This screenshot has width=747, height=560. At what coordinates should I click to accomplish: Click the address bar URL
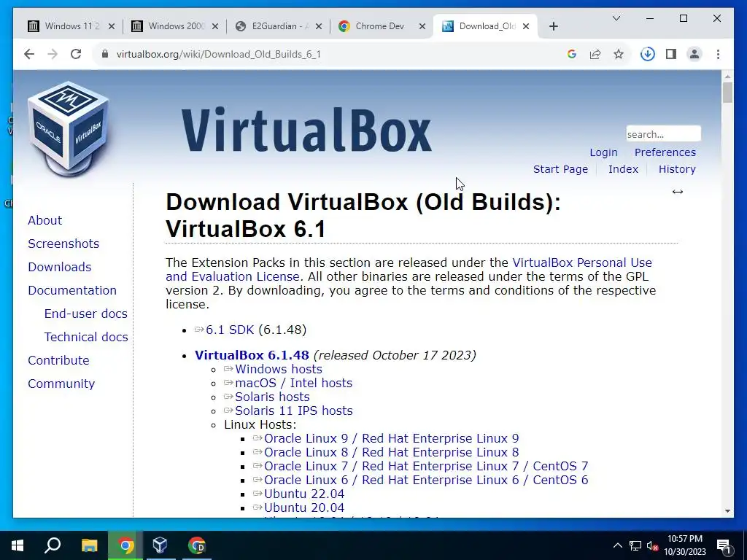(x=219, y=54)
